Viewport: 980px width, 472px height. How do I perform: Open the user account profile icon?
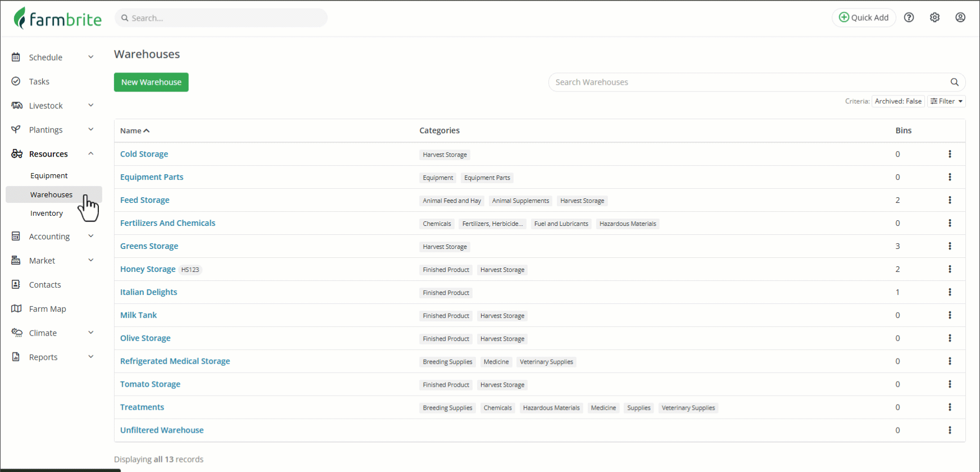point(960,17)
